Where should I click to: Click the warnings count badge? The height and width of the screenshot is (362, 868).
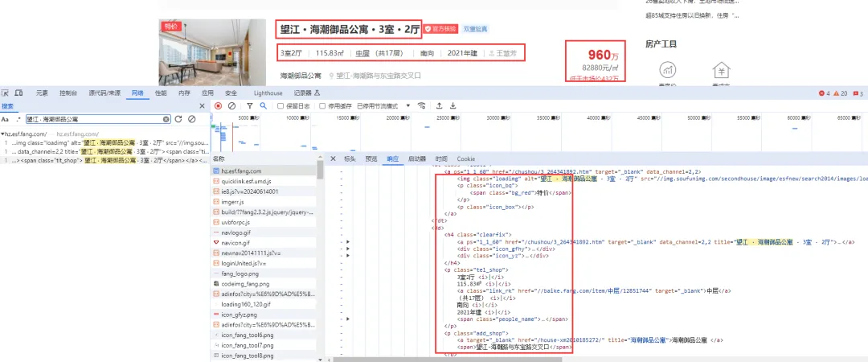point(841,93)
